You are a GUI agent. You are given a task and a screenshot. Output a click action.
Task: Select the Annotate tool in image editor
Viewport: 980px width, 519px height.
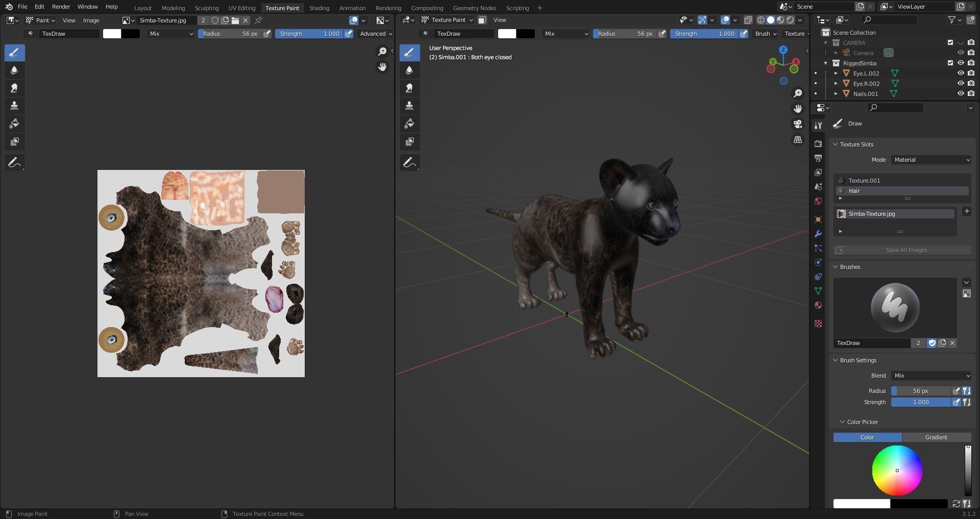tap(14, 163)
